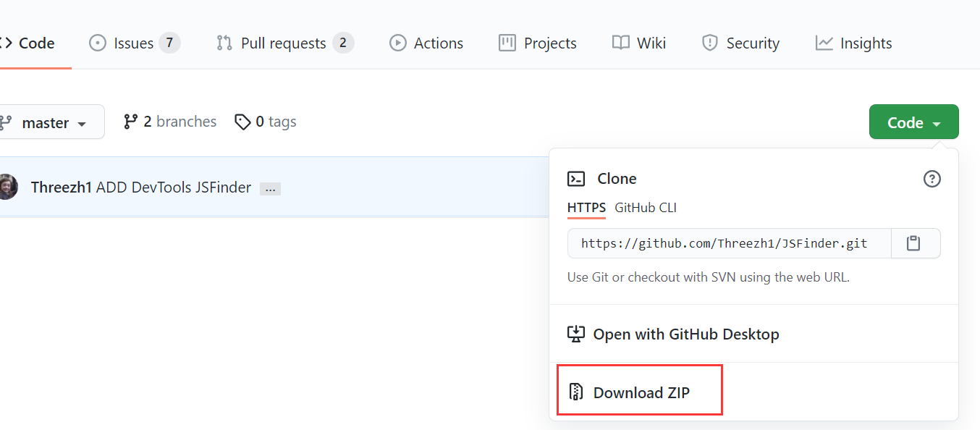This screenshot has height=430, width=980.
Task: Click the Clone terminal icon
Action: pyautogui.click(x=576, y=179)
